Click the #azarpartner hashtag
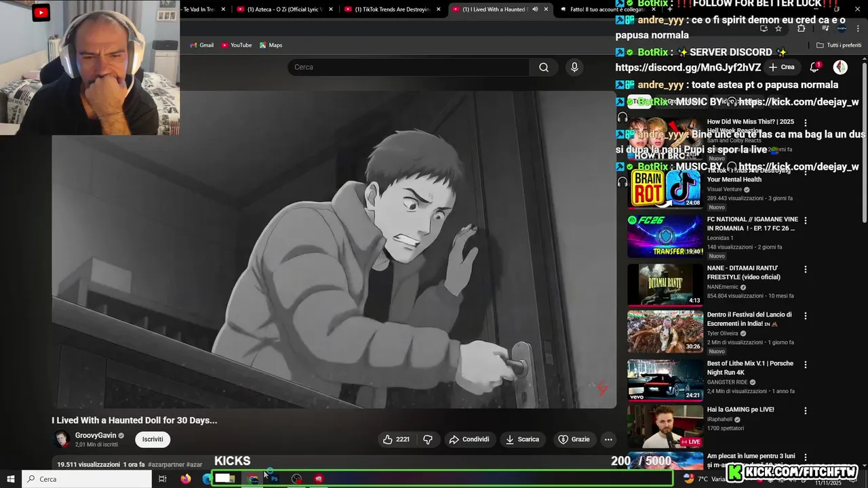The height and width of the screenshot is (488, 868). [166, 465]
